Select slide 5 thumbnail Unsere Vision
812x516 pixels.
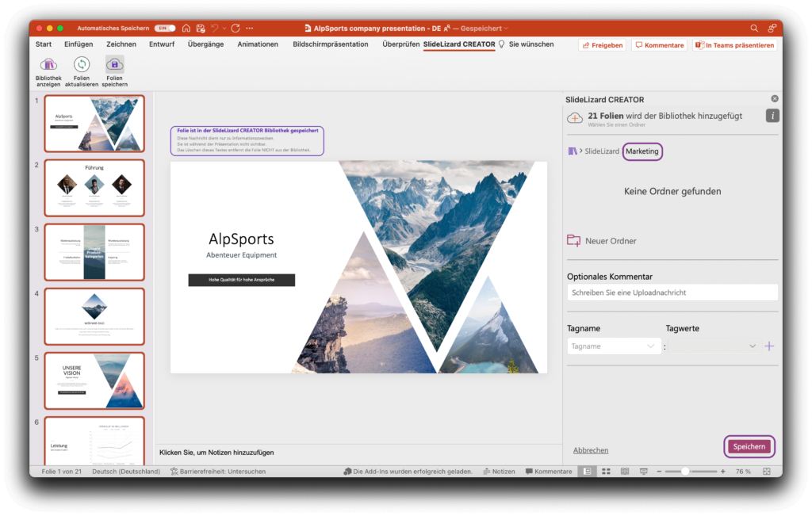coord(94,381)
